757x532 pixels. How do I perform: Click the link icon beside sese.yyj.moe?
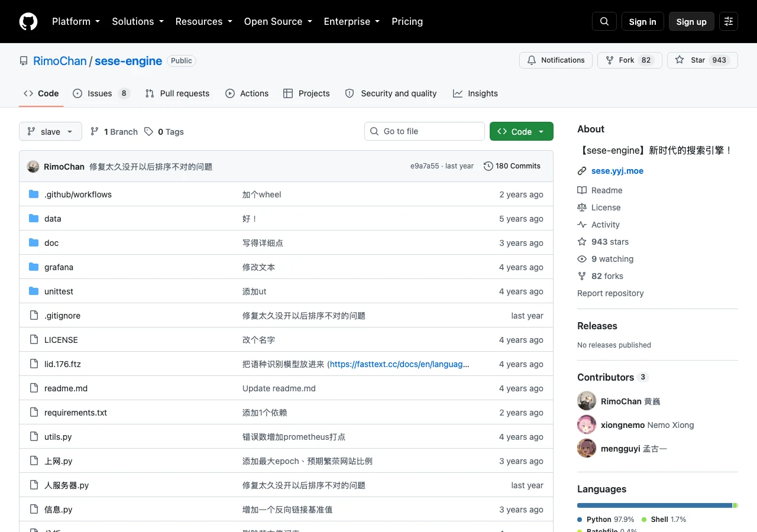click(x=582, y=171)
